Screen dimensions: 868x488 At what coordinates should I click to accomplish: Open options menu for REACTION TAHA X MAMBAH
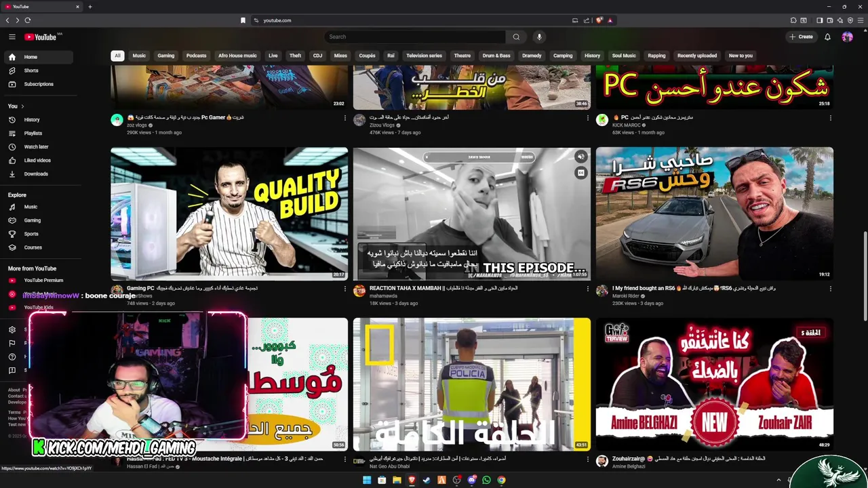(587, 289)
